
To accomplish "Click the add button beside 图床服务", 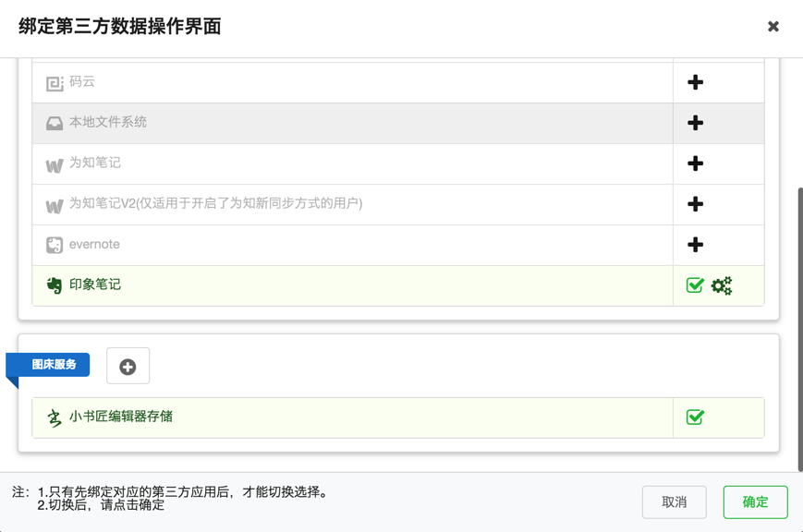I will point(128,367).
